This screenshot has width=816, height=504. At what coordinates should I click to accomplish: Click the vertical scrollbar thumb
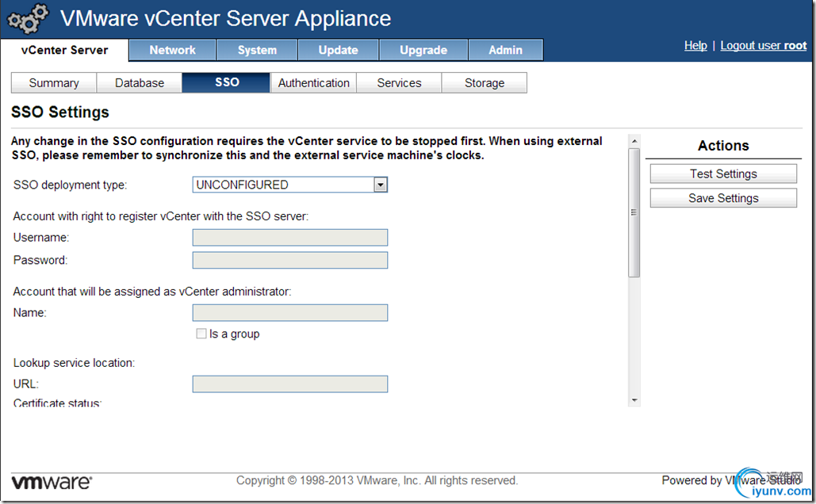click(x=634, y=212)
